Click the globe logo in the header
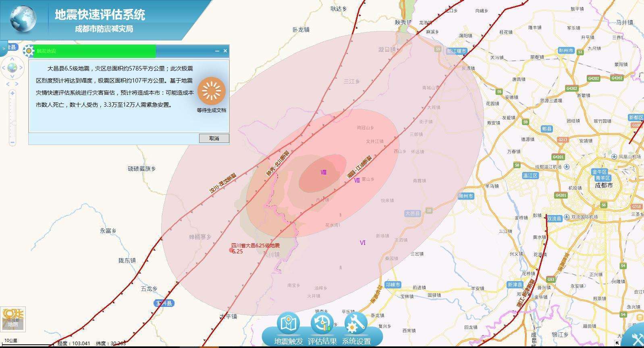Viewport: 644px width, 348px height. [23, 19]
